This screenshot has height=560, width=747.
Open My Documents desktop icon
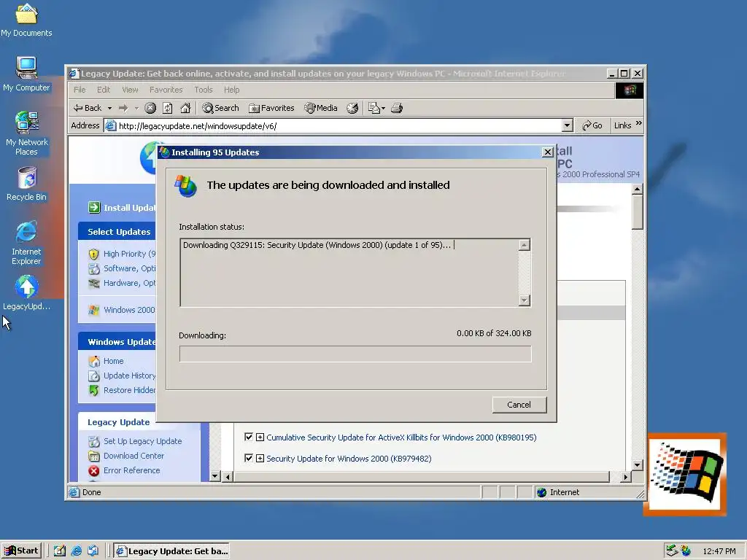tap(26, 20)
